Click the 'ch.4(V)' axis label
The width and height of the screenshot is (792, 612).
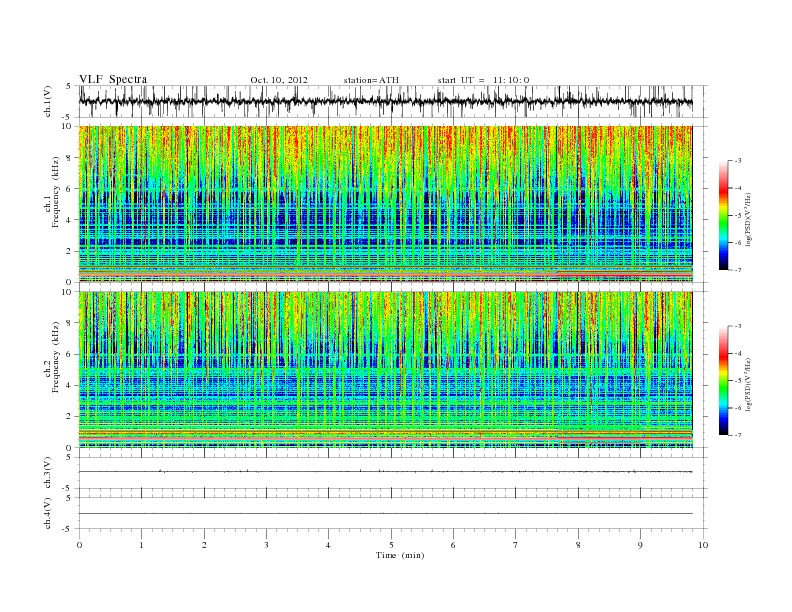(x=48, y=513)
